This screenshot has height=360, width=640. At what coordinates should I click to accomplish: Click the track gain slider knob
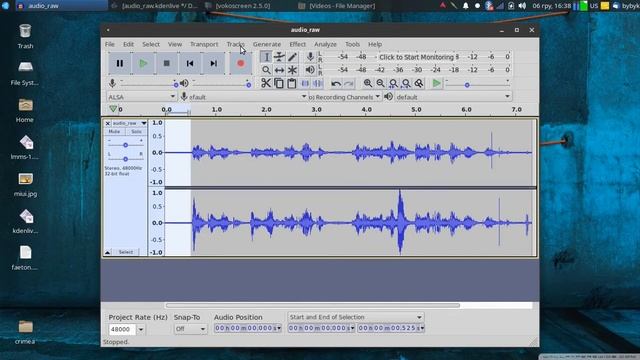[126, 145]
